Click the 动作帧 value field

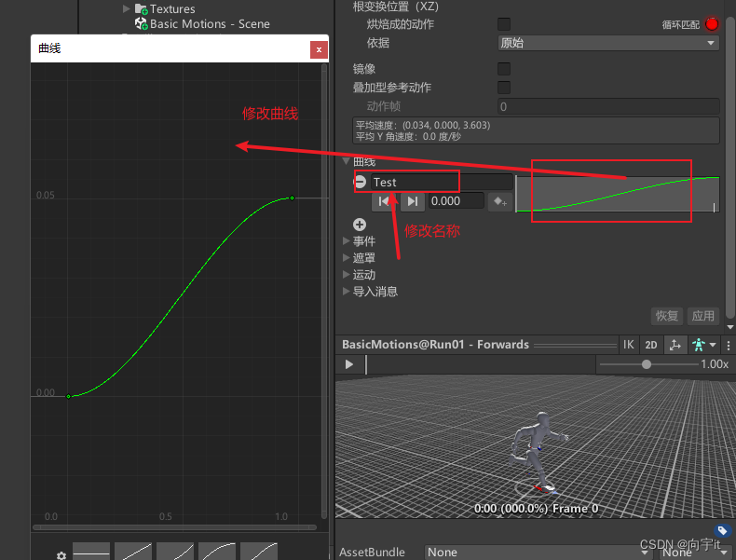coord(607,106)
